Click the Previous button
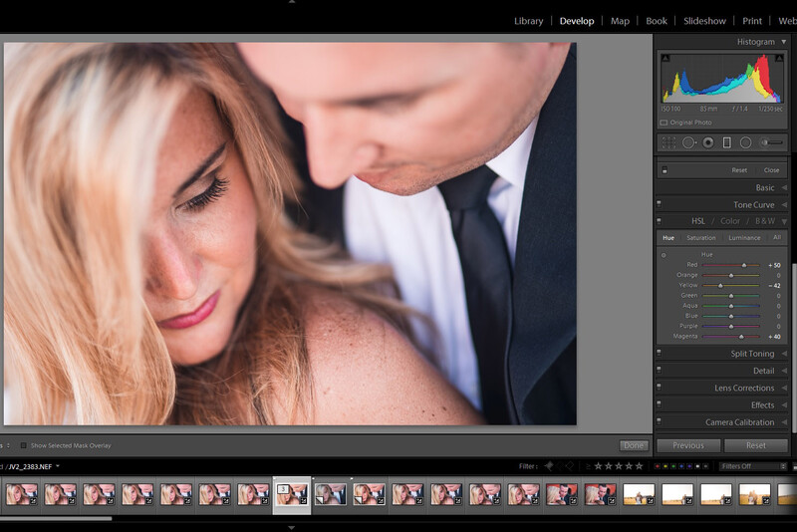 point(688,445)
